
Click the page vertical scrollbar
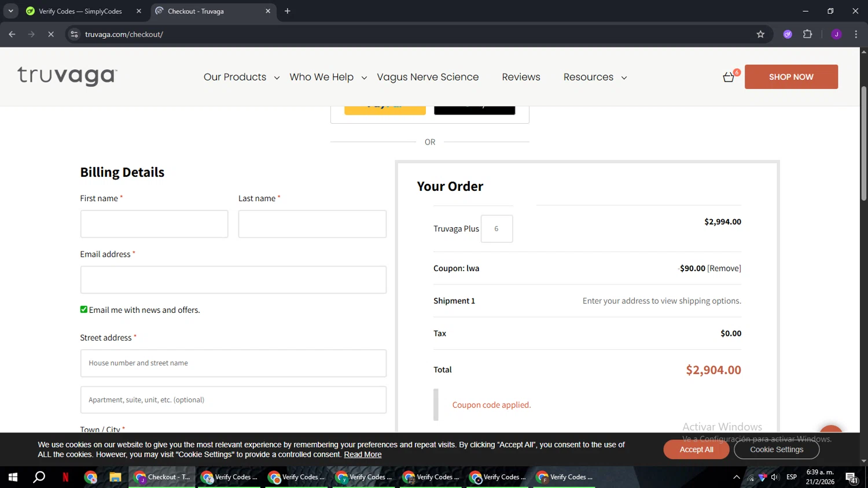pos(863,143)
